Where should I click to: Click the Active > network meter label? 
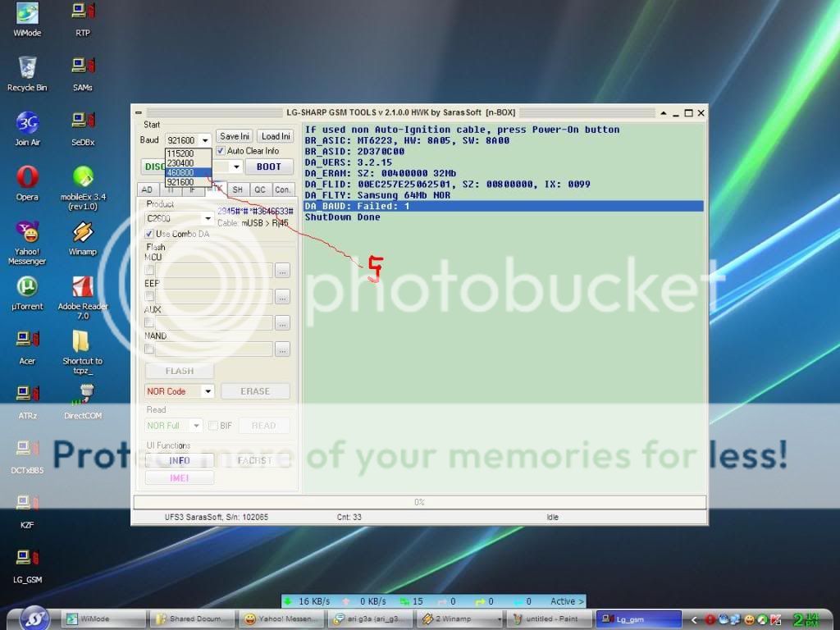(567, 601)
